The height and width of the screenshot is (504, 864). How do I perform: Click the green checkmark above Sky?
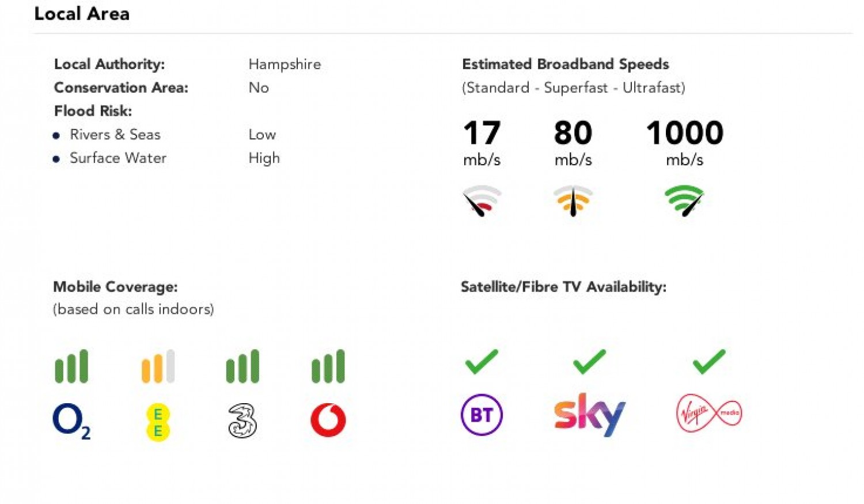[589, 362]
